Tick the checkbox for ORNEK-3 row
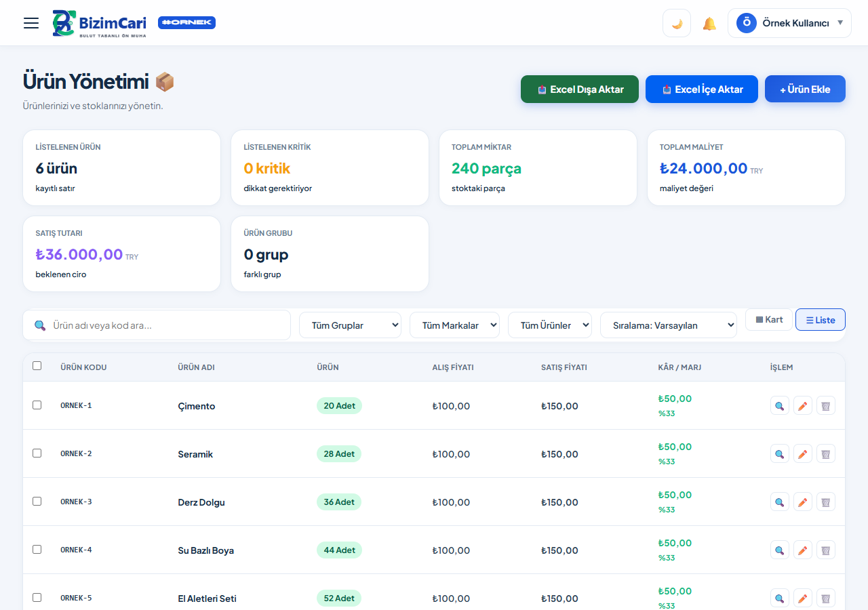The height and width of the screenshot is (610, 868). [x=37, y=502]
